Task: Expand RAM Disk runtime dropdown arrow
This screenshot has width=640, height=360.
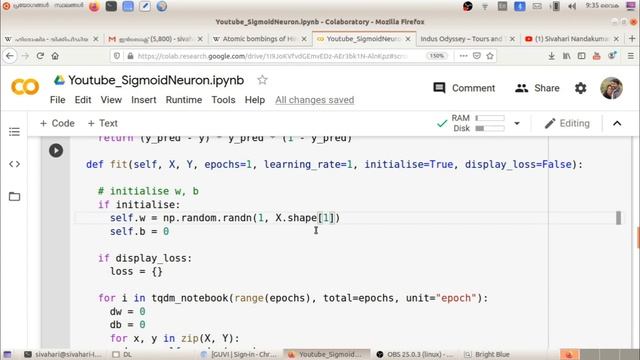Action: coord(517,123)
